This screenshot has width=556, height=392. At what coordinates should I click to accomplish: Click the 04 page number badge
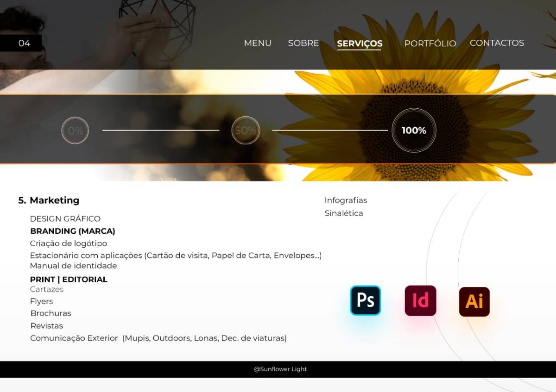coord(21,43)
